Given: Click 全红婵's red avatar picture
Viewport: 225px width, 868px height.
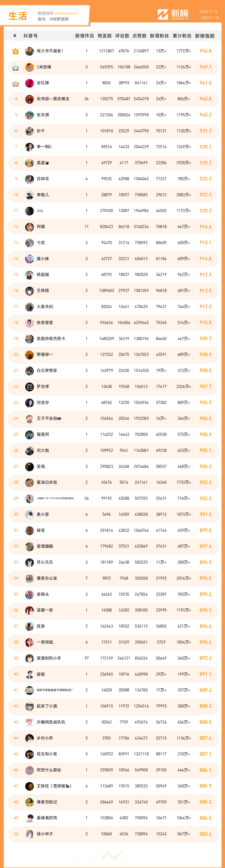Looking at the screenshot, I should coord(30,83).
